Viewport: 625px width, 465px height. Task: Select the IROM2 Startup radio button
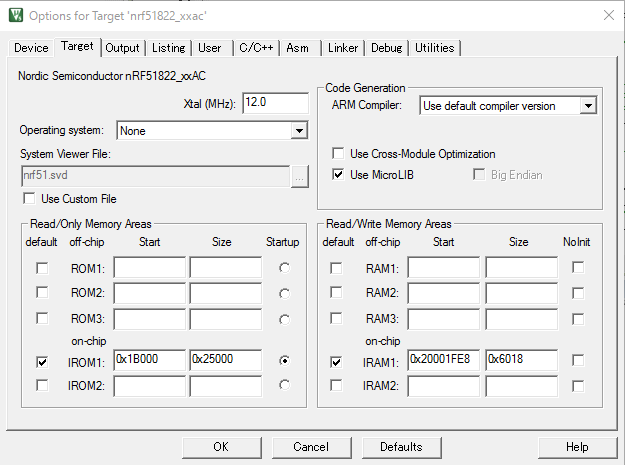(284, 385)
